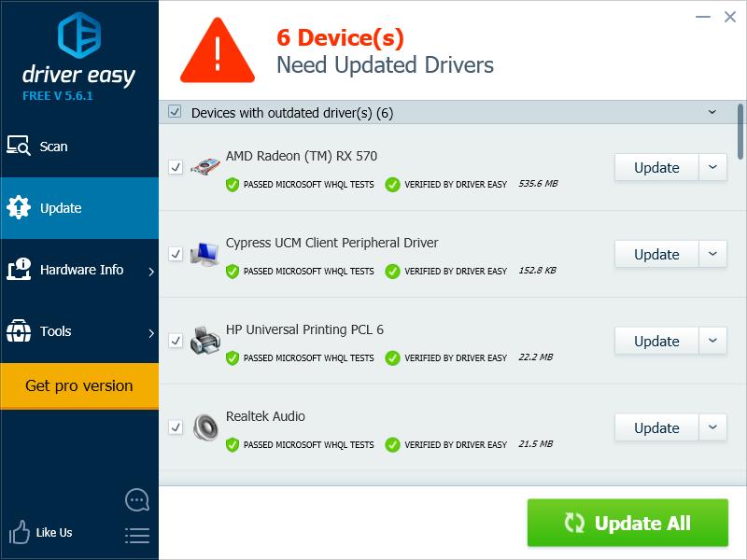The width and height of the screenshot is (747, 560).
Task: Click the Update gear icon in sidebar
Action: click(19, 207)
